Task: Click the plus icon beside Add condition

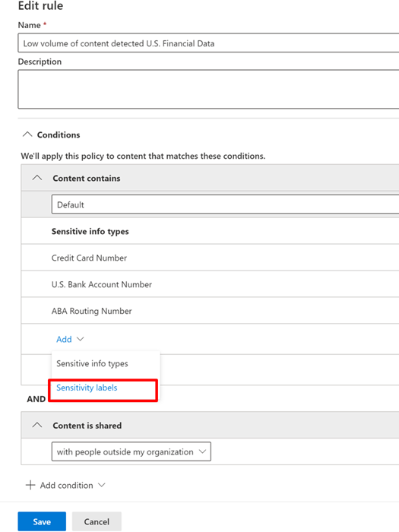Action: coord(30,485)
